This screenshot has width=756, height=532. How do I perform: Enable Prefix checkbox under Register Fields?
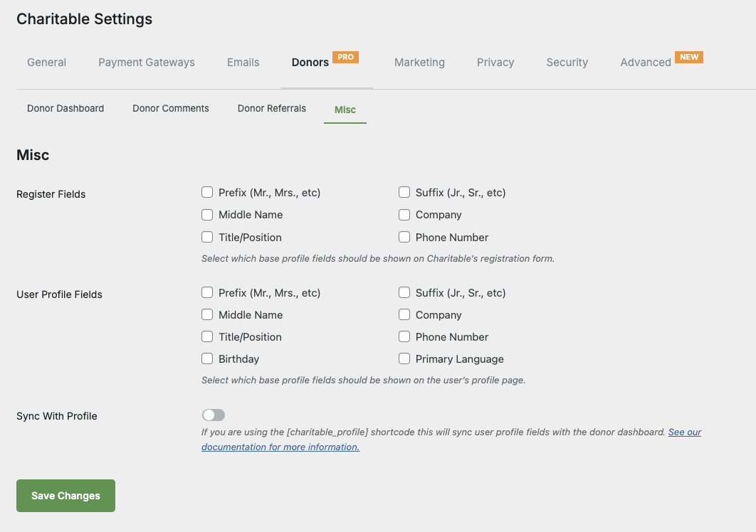[x=207, y=192]
